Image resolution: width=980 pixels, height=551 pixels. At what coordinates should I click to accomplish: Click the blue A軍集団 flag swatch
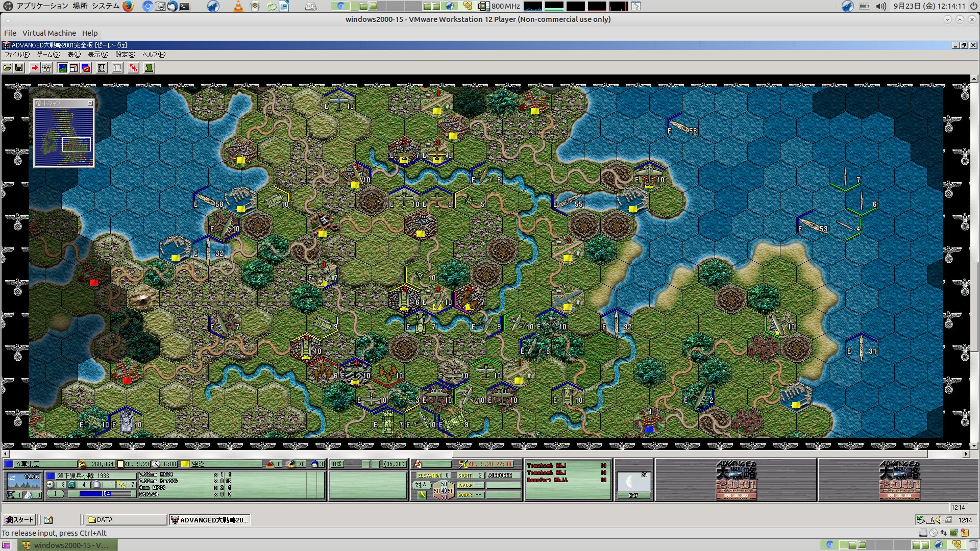[x=9, y=464]
